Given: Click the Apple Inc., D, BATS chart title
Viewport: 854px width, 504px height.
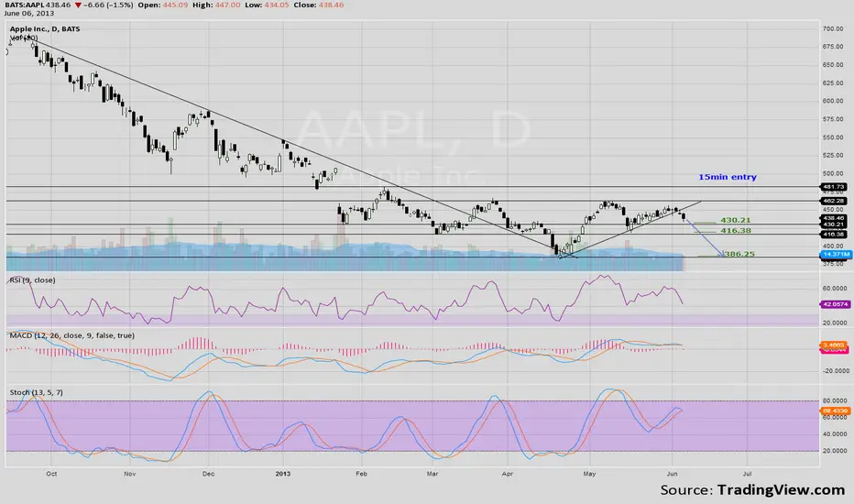Looking at the screenshot, I should [45, 29].
